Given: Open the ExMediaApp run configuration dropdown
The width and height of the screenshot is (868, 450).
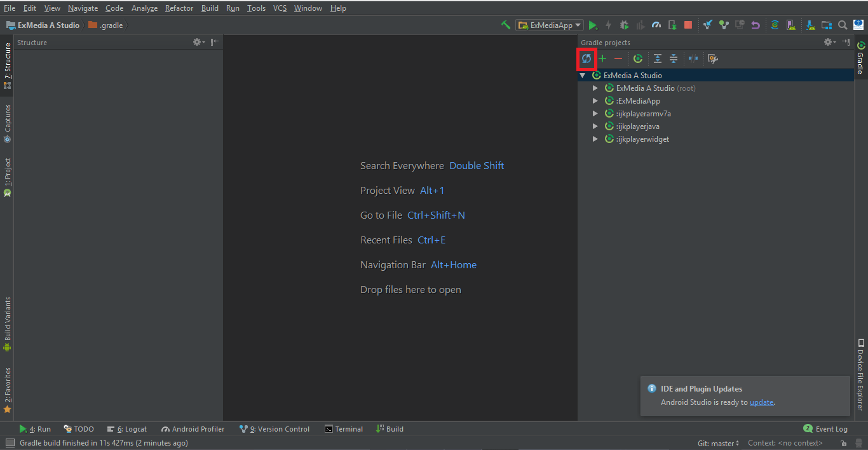Looking at the screenshot, I should click(x=578, y=25).
